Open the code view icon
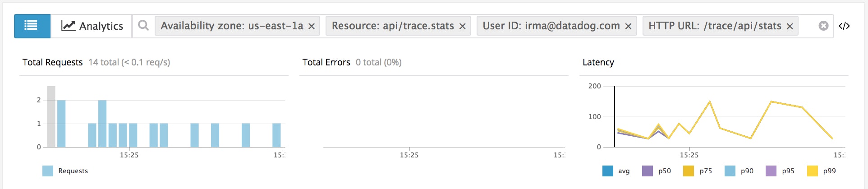Screen dimensions: 868x189 (x=844, y=26)
